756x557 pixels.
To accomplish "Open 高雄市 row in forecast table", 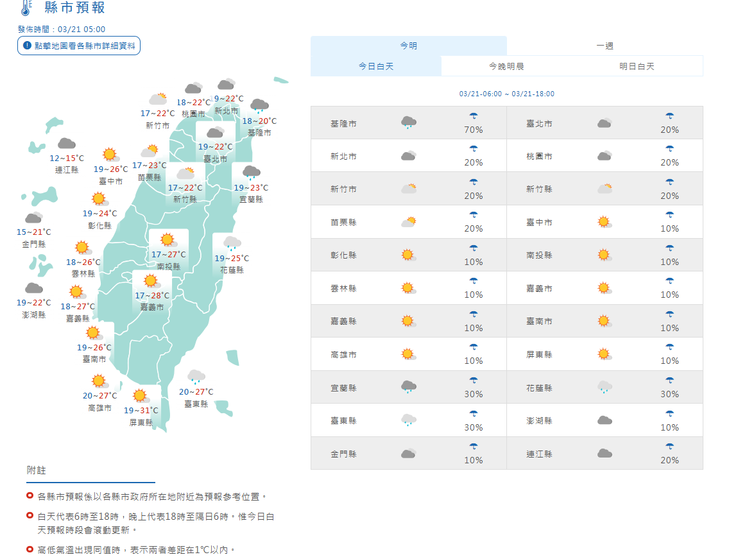I will pyautogui.click(x=343, y=354).
